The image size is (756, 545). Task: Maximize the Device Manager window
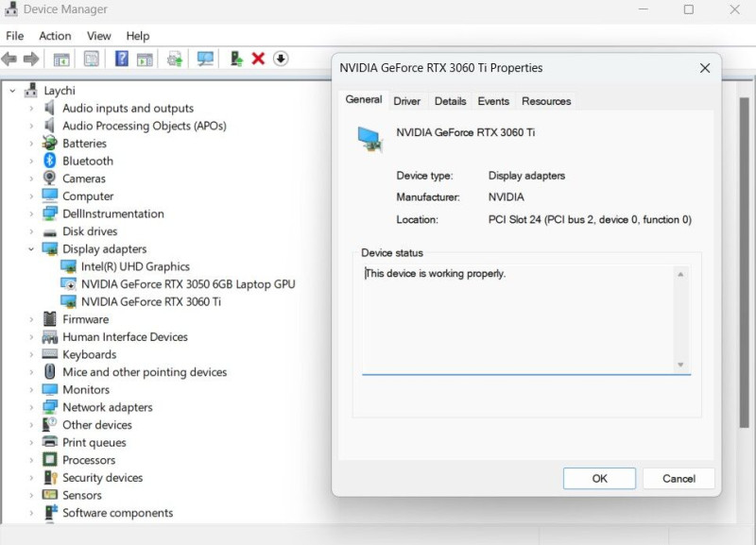click(689, 9)
